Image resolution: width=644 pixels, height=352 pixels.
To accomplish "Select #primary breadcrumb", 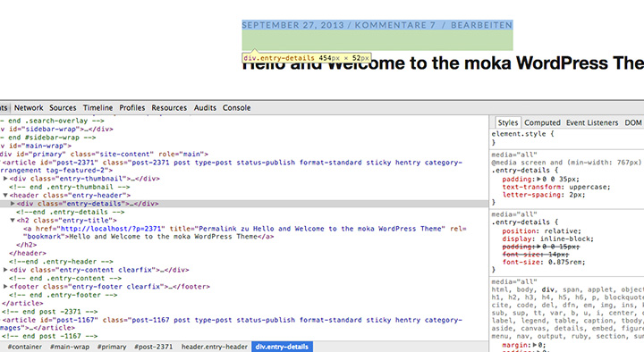I will click(112, 347).
